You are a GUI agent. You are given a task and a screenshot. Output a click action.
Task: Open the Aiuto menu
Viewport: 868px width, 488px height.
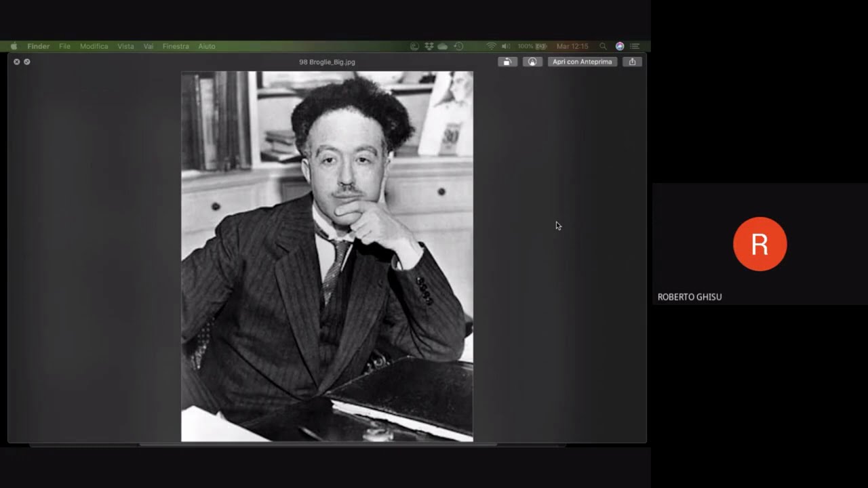[x=207, y=46]
